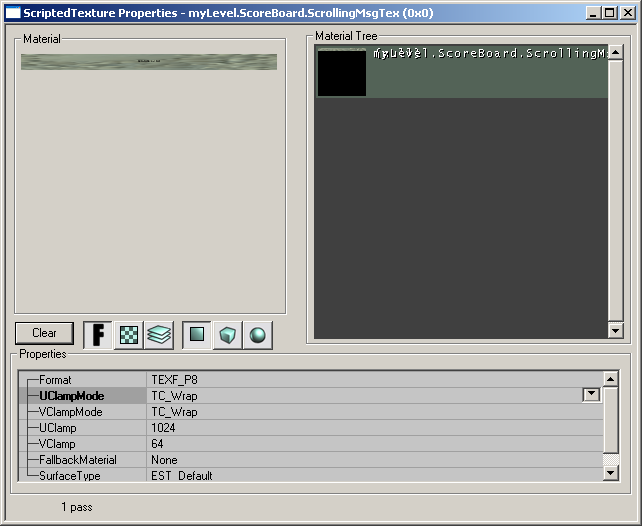Click the Clear button

(44, 333)
